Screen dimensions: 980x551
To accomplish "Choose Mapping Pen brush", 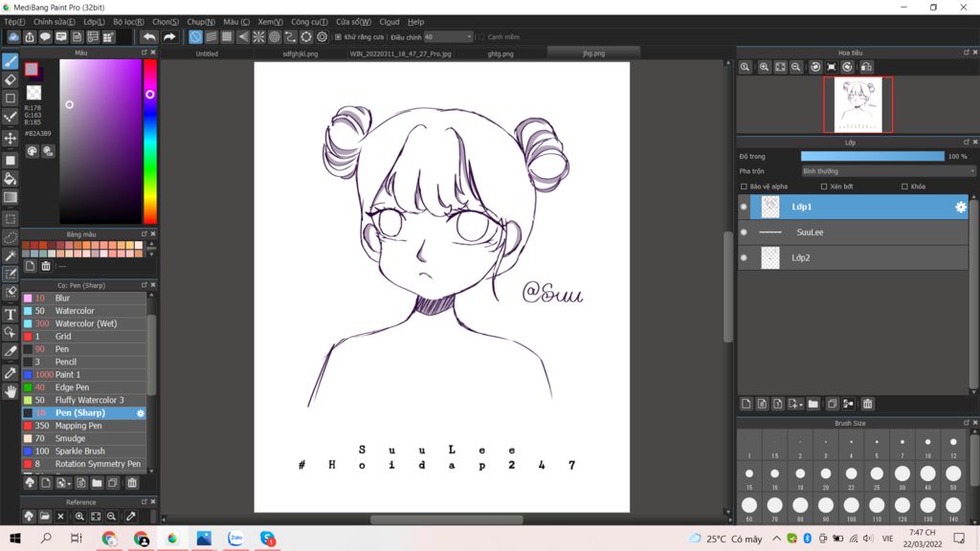I will point(84,426).
